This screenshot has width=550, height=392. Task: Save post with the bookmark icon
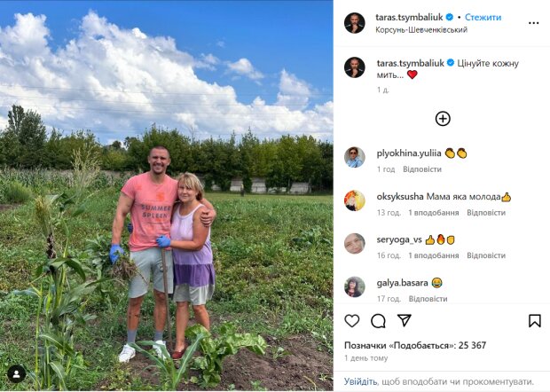[x=535, y=321]
